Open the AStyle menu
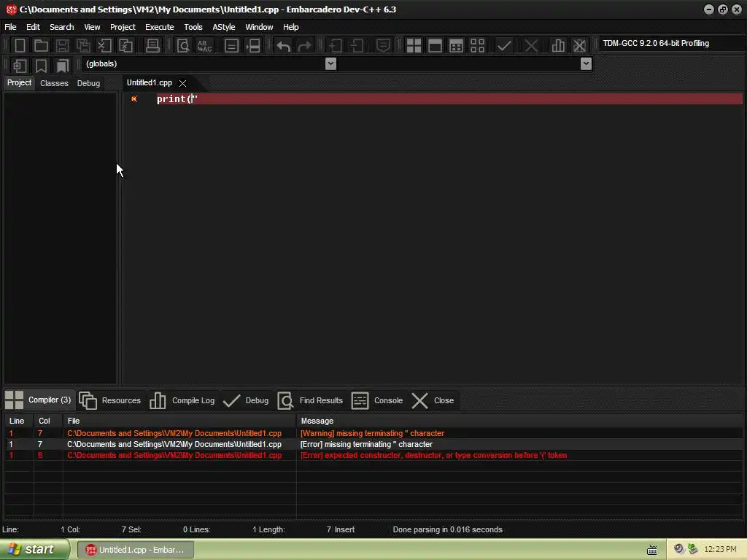747x560 pixels. (224, 27)
